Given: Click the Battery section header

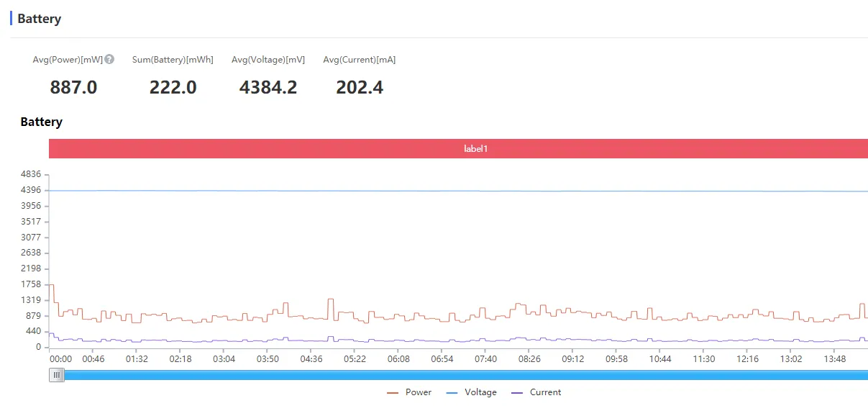Looking at the screenshot, I should point(39,19).
